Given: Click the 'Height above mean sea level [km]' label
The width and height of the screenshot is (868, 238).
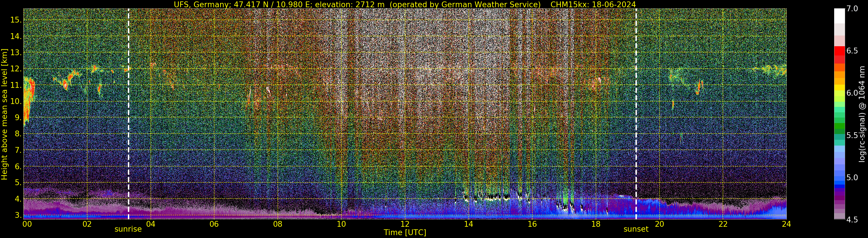Looking at the screenshot, I should point(4,114).
